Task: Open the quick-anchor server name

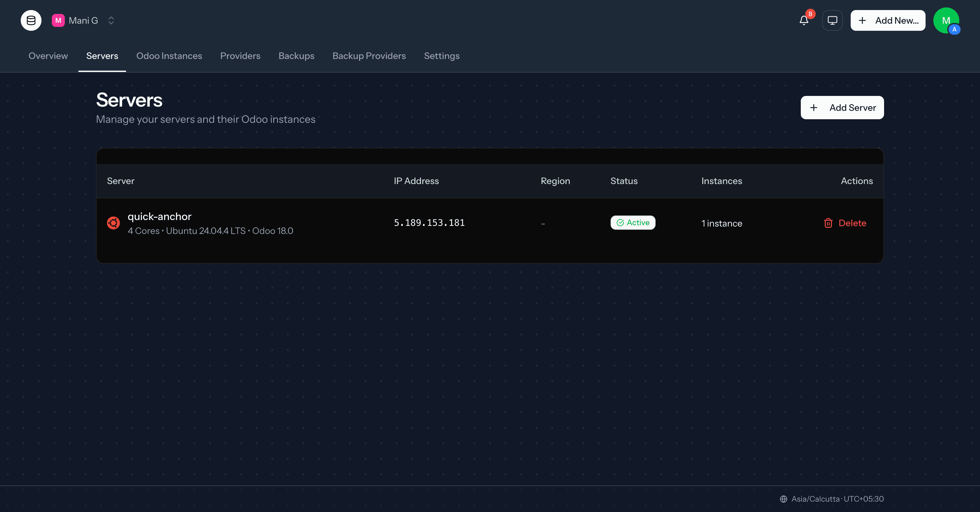Action: (x=159, y=216)
